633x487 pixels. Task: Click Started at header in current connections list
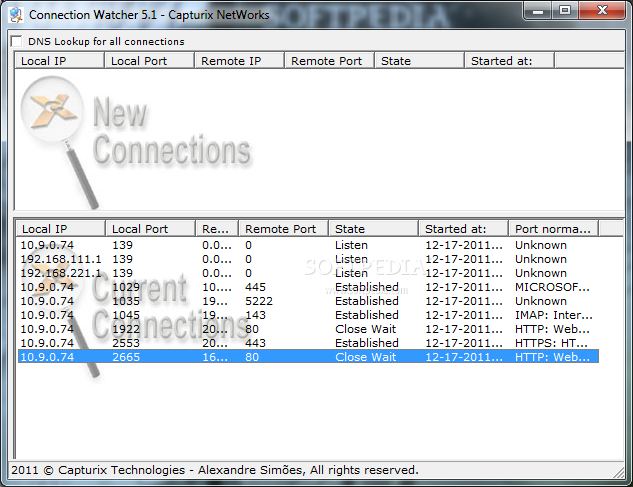(x=463, y=229)
